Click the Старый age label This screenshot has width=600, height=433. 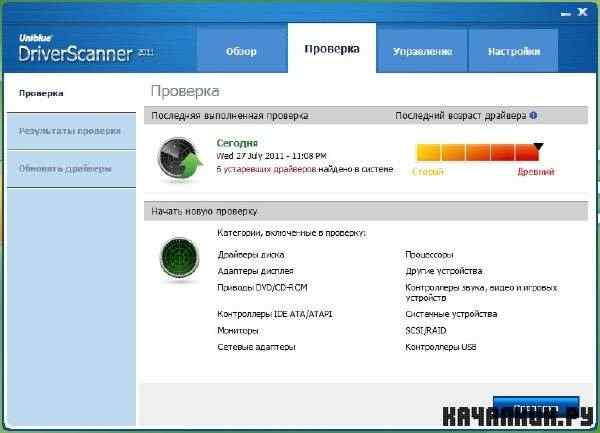[x=428, y=171]
